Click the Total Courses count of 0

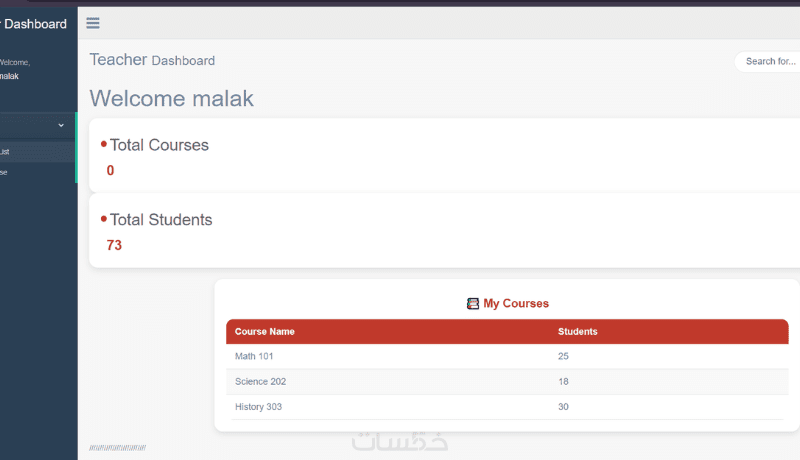[x=110, y=170]
